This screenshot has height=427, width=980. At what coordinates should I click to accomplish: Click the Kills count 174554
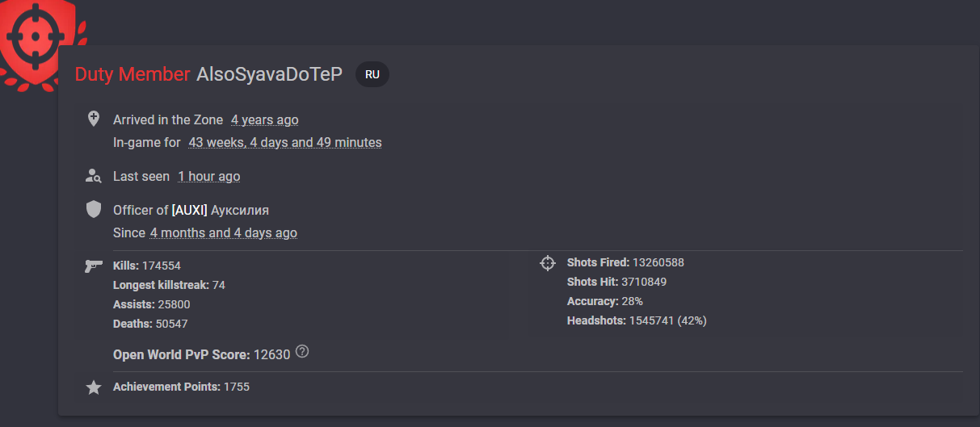click(x=161, y=266)
